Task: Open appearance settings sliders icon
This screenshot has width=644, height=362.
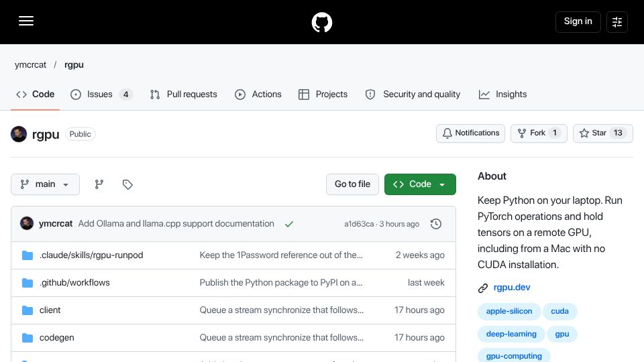Action: (617, 21)
